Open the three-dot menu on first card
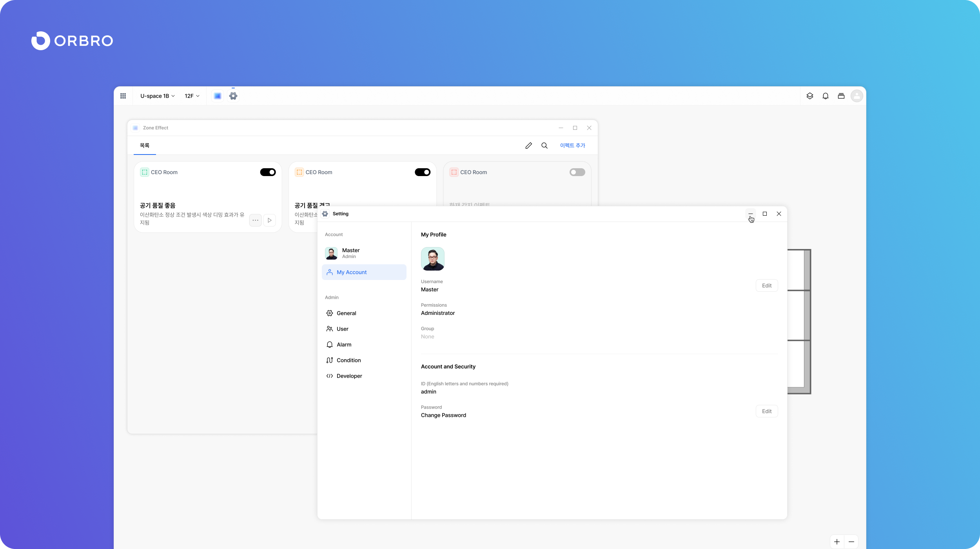Screen dimensions: 980x549 tap(256, 220)
